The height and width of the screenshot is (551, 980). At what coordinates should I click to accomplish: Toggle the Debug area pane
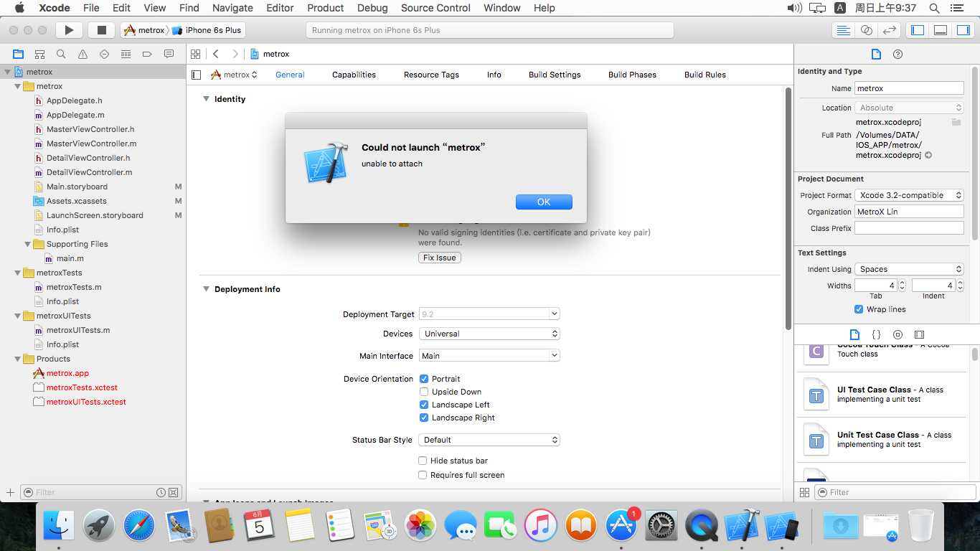coord(941,30)
